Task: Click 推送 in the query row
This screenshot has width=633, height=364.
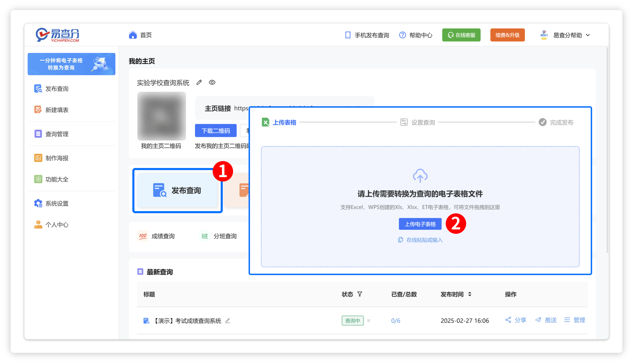Action: [546, 320]
